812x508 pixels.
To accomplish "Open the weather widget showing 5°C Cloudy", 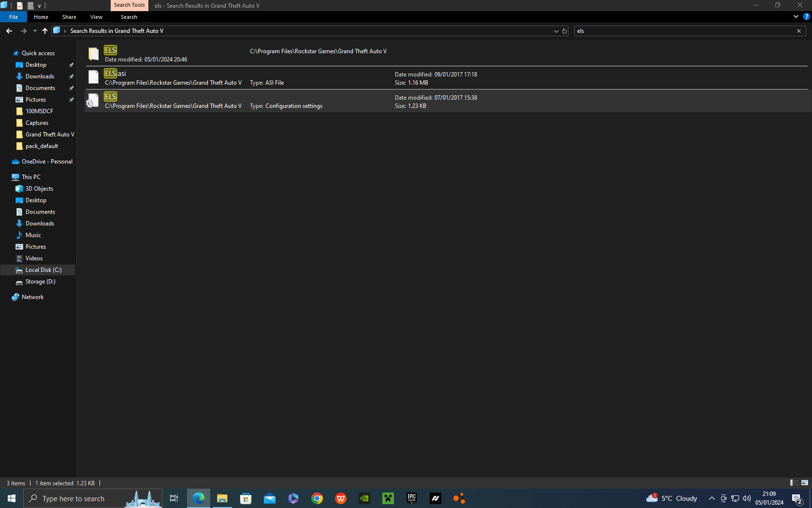I will 672,498.
